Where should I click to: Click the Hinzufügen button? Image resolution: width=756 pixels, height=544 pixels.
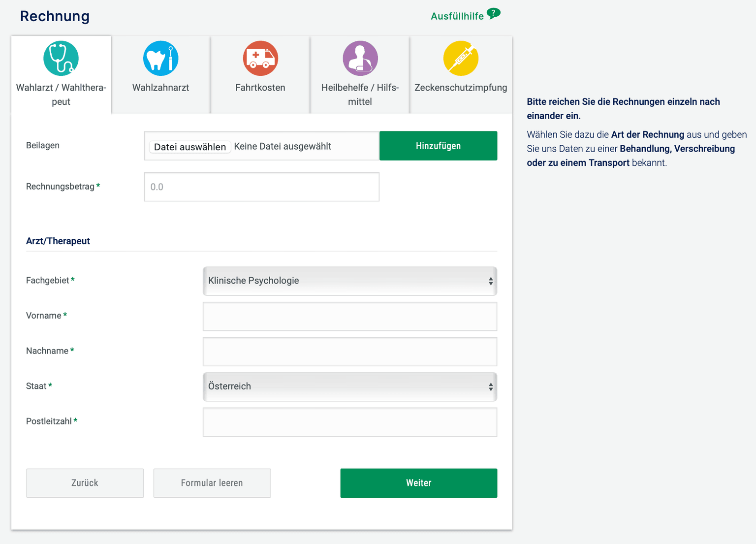(438, 146)
